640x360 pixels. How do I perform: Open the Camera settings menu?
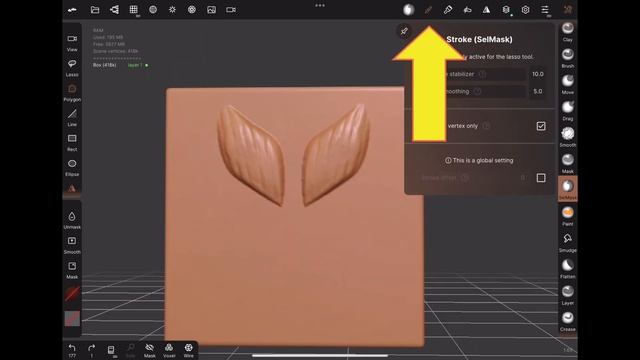point(231,10)
